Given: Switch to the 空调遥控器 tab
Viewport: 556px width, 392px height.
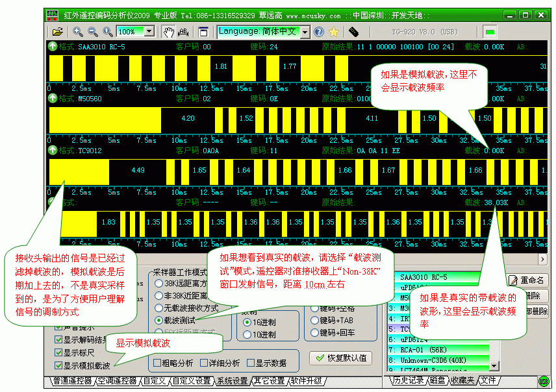Looking at the screenshot, I should pyautogui.click(x=118, y=380).
